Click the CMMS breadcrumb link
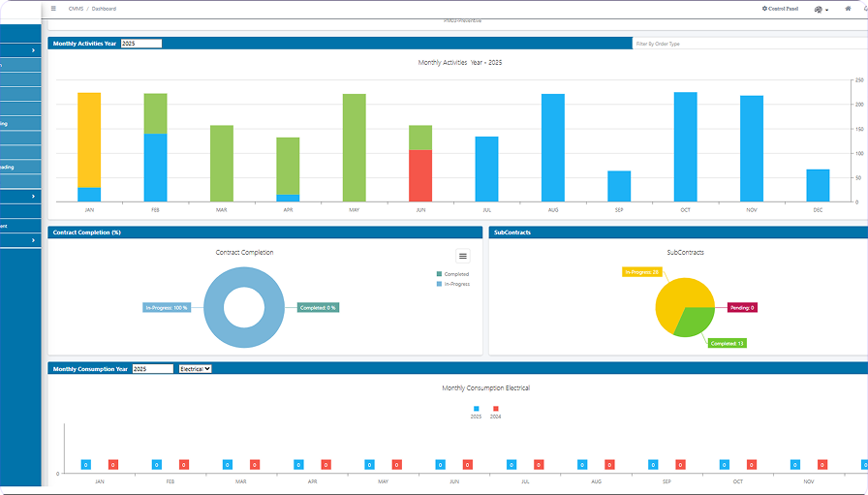Image resolution: width=868 pixels, height=495 pixels. [76, 8]
